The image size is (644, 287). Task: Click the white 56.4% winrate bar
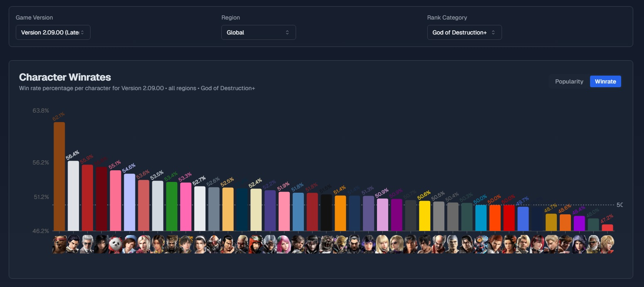click(73, 196)
